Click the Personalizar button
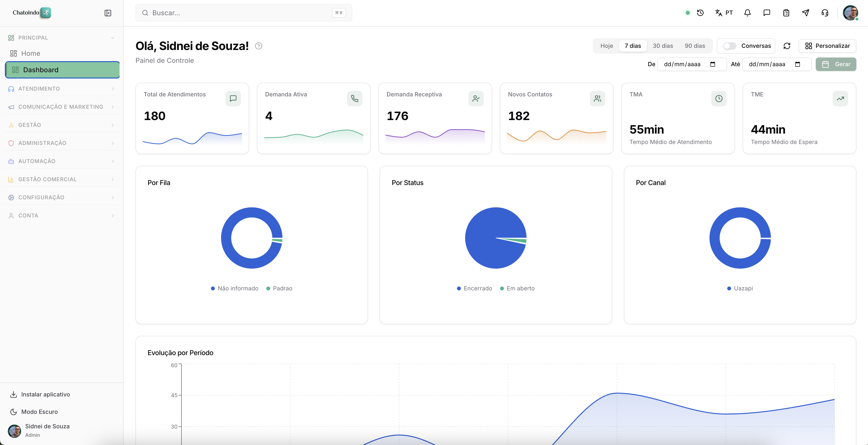 point(827,46)
